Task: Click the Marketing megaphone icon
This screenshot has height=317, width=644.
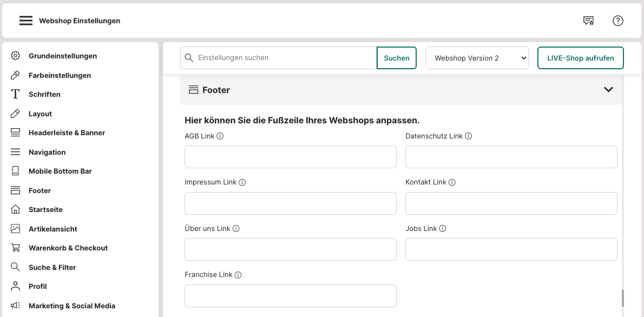Action: 16,306
